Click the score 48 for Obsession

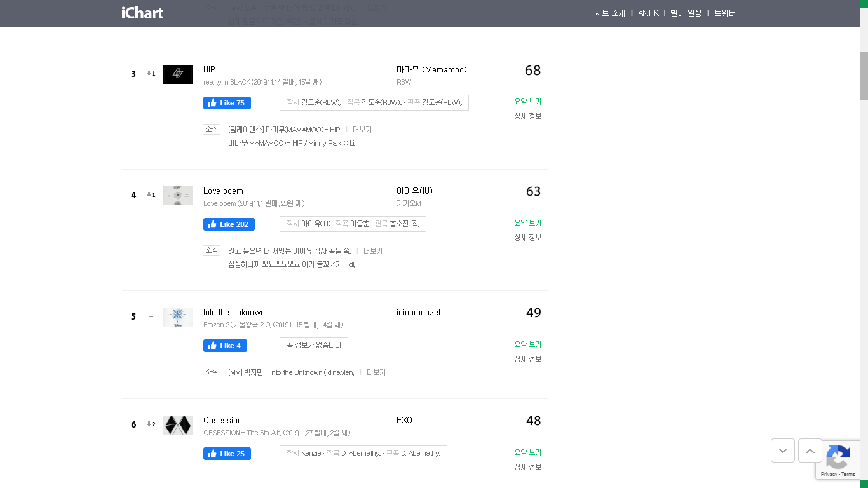[533, 421]
